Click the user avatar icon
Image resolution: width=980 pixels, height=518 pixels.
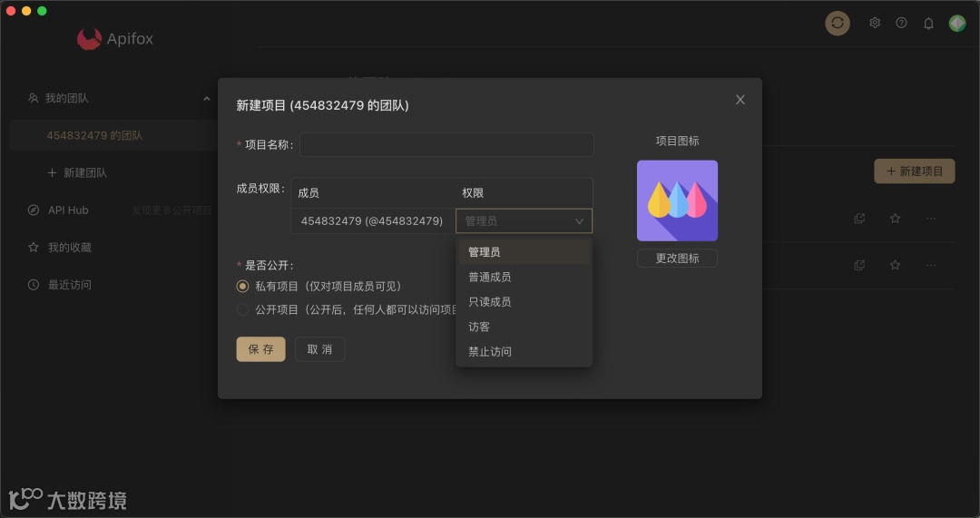pyautogui.click(x=957, y=23)
